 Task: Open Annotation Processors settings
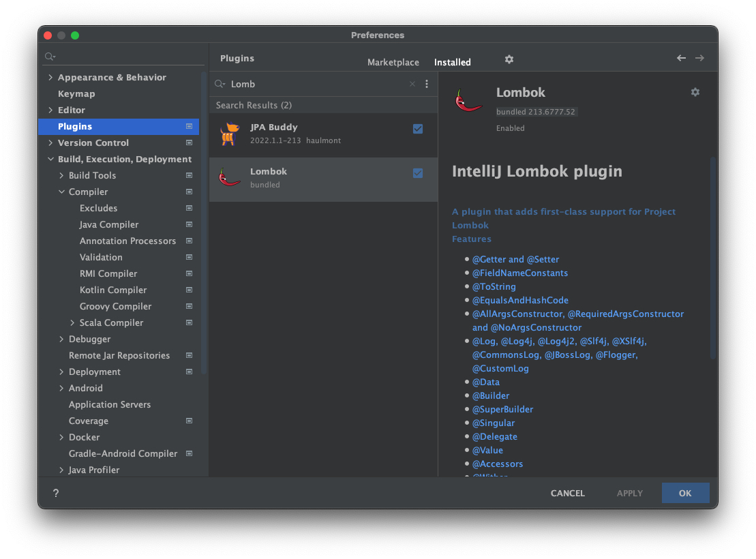click(x=127, y=241)
